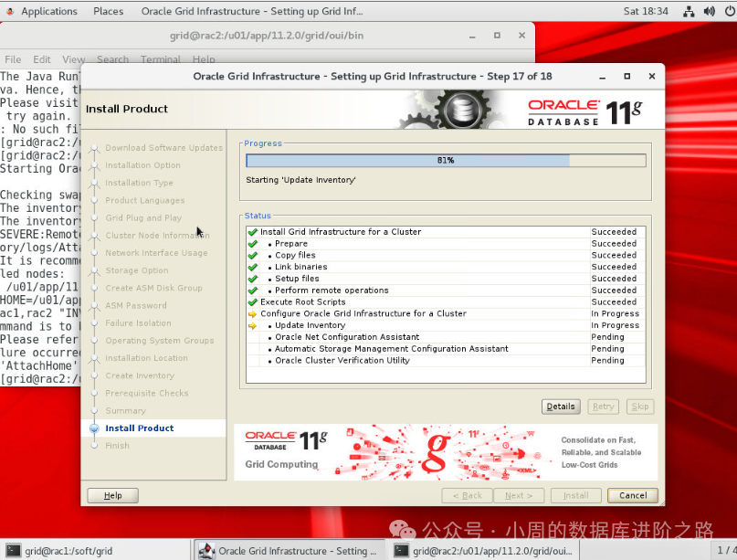This screenshot has width=737, height=560.
Task: Switch to grid@rac2 terminal taskbar entry
Action: click(x=484, y=550)
